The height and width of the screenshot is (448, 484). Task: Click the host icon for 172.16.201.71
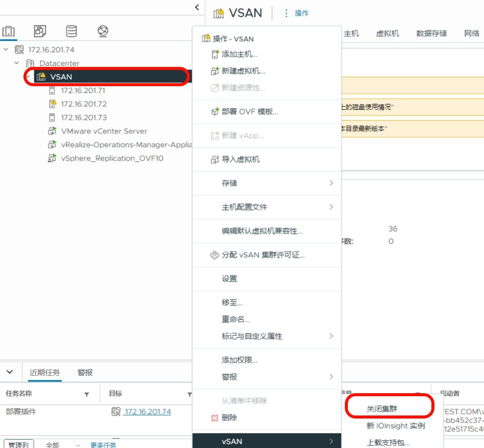(x=52, y=90)
